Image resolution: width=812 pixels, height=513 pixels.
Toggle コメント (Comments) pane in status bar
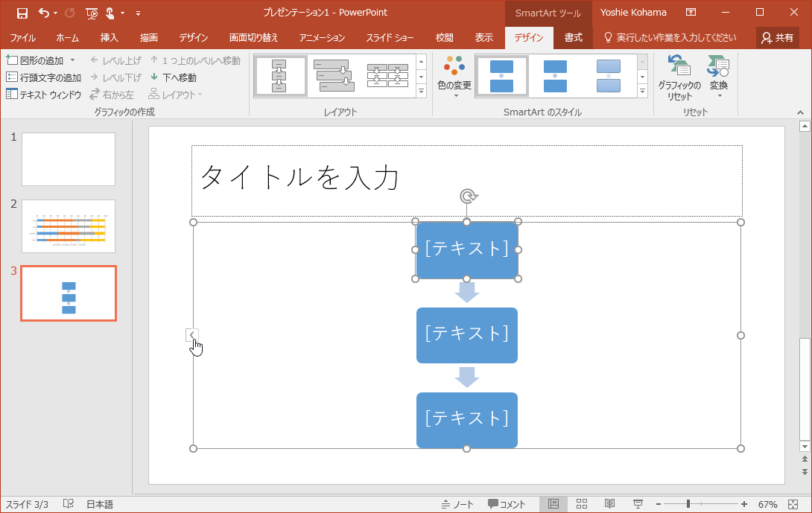[507, 504]
